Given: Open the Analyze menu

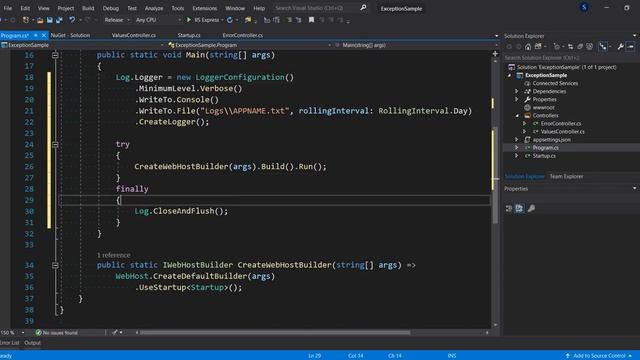Looking at the screenshot, I should (154, 8).
